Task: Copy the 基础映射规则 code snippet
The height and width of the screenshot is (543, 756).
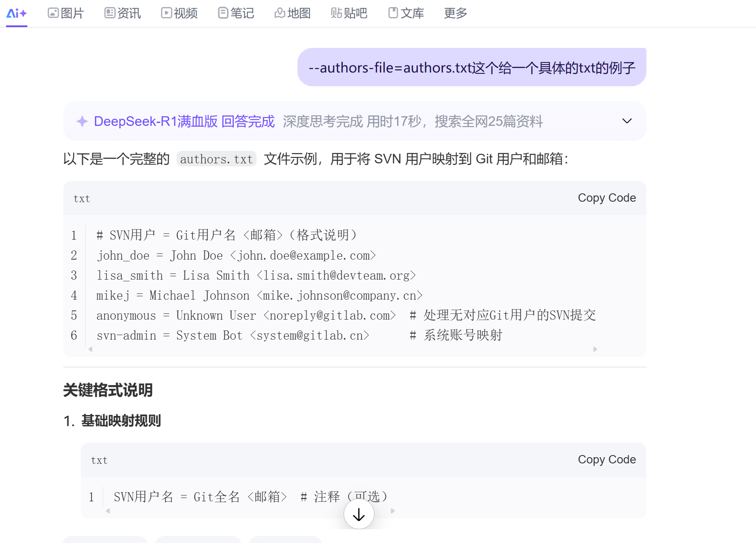Action: coord(606,459)
